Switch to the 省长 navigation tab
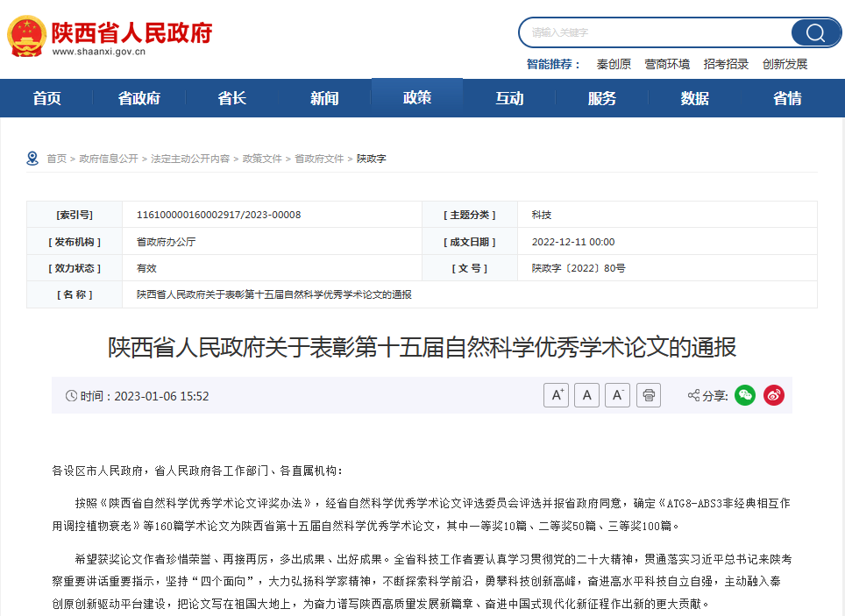The height and width of the screenshot is (616, 845). [232, 98]
